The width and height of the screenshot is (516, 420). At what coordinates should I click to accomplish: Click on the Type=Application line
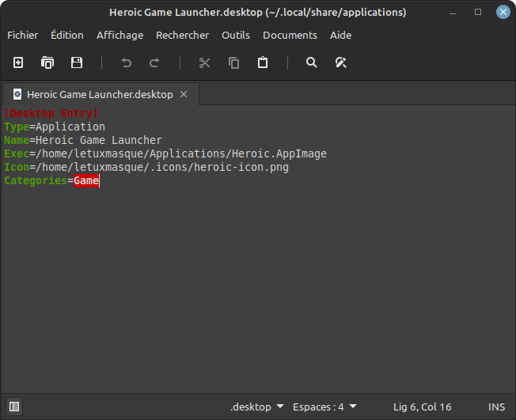point(55,127)
